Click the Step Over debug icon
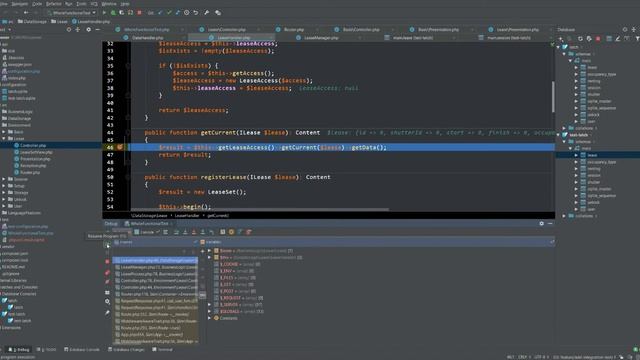The width and height of the screenshot is (640, 360). point(176,232)
